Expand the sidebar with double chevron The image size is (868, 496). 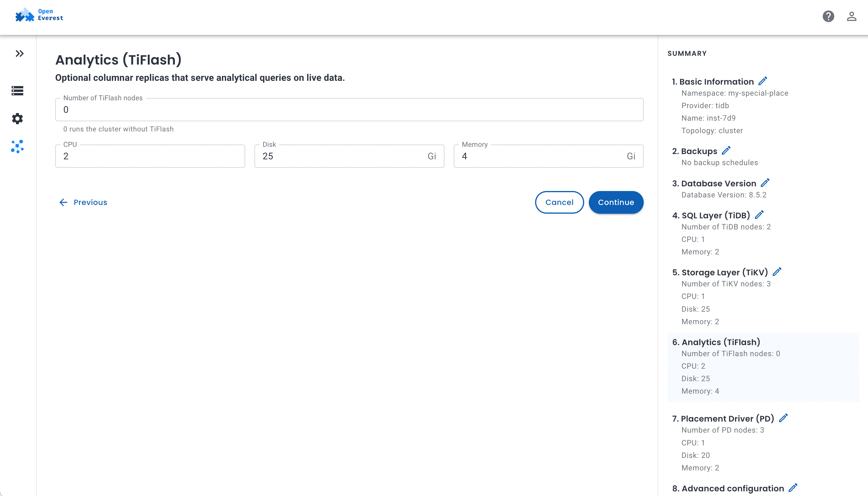point(19,53)
